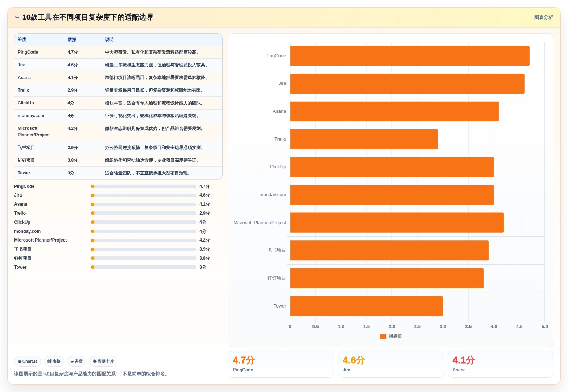The width and height of the screenshot is (568, 392).
Task: Click the 图表分析 label at top right
Action: click(x=543, y=17)
